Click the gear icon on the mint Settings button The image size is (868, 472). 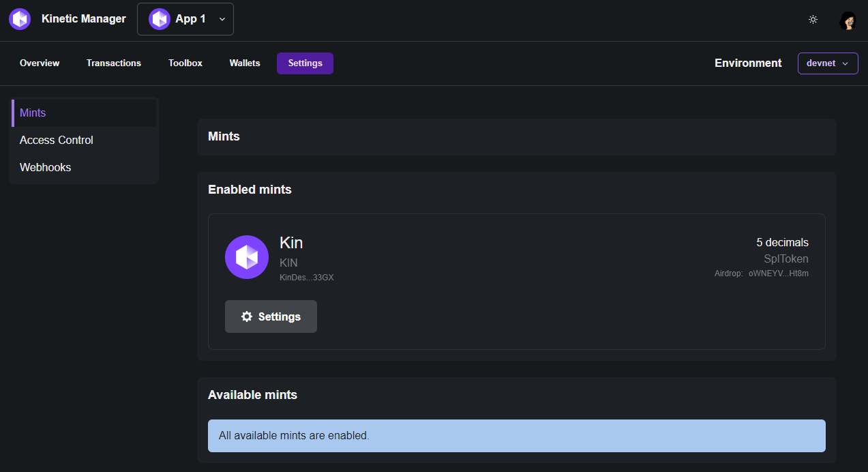click(x=246, y=316)
